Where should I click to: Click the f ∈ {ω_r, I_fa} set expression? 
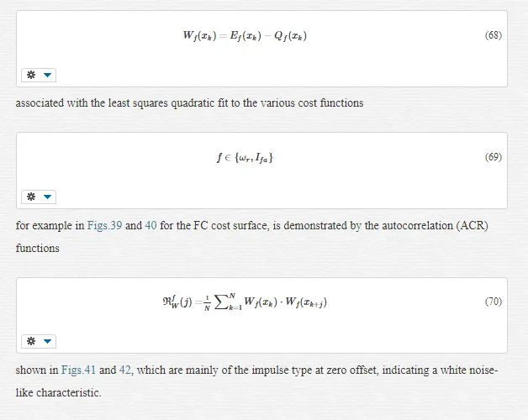tap(245, 158)
